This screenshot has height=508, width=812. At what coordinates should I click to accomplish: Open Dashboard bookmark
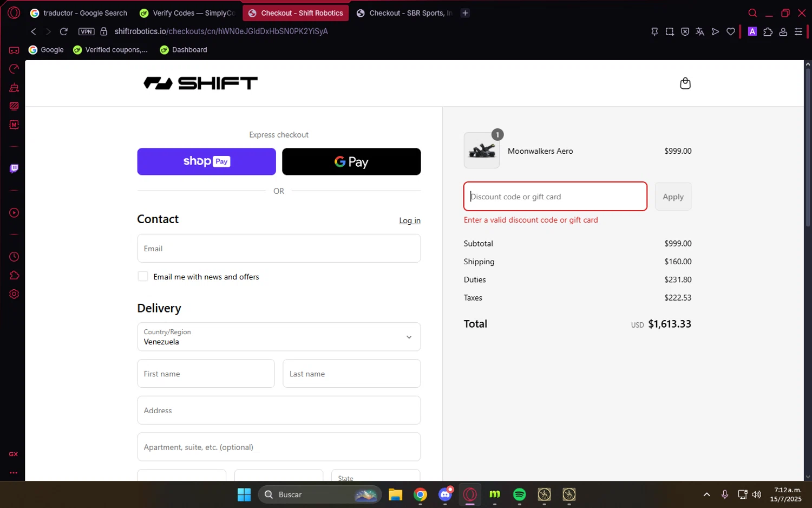[184, 50]
